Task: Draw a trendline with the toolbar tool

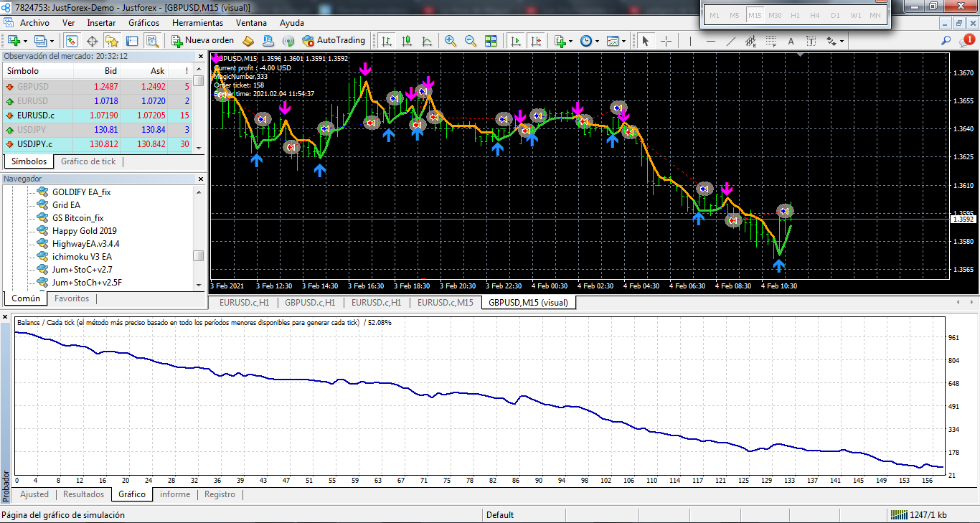Action: pos(731,41)
